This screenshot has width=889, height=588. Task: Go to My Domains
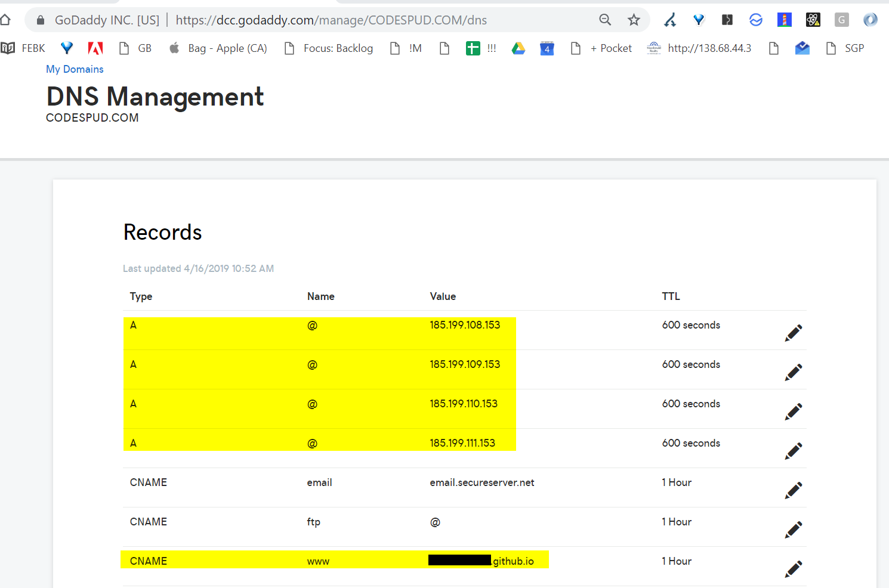click(75, 69)
